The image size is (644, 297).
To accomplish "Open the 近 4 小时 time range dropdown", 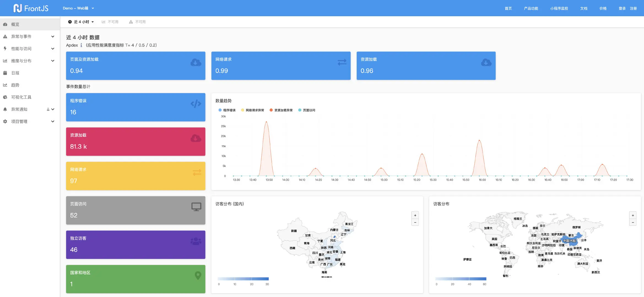I will pos(81,22).
